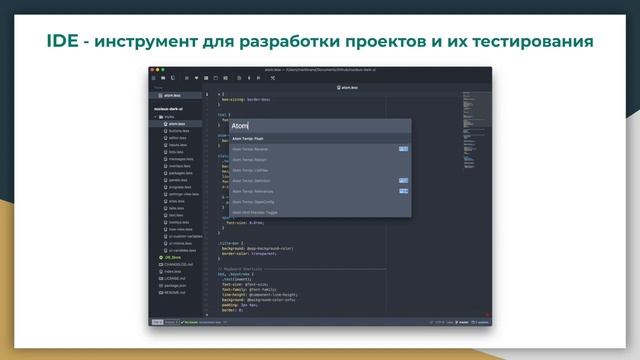Screen dimensions: 640x360
Task: Open editor.less in the tree view
Action: (x=175, y=138)
